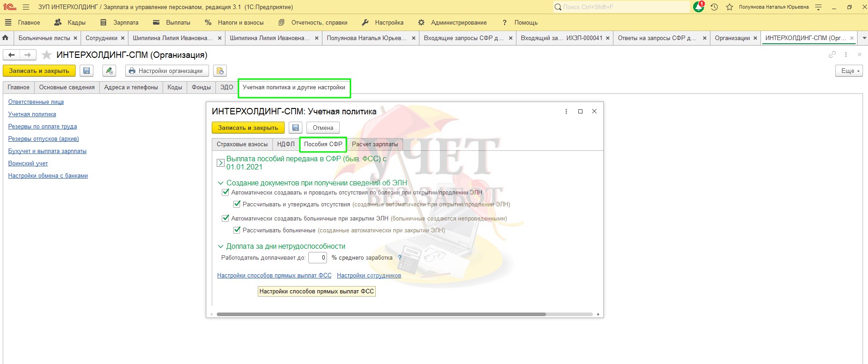Add organization form to favorites star

[46, 55]
